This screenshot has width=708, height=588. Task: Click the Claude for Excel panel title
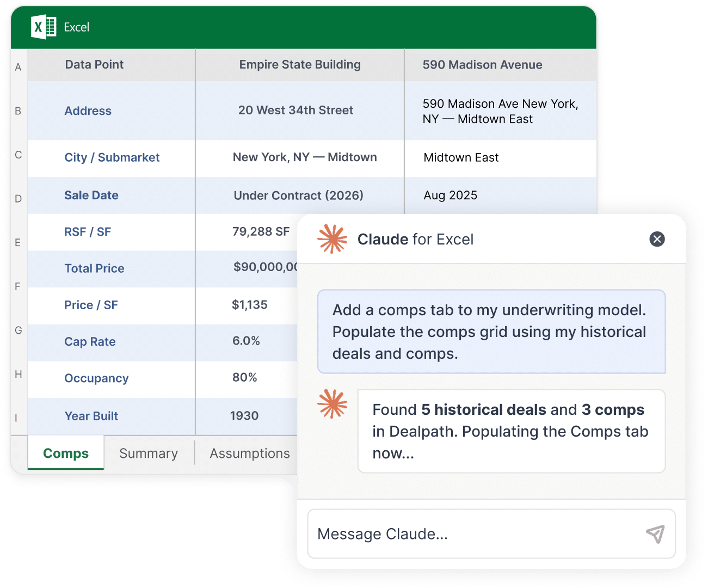coord(415,239)
